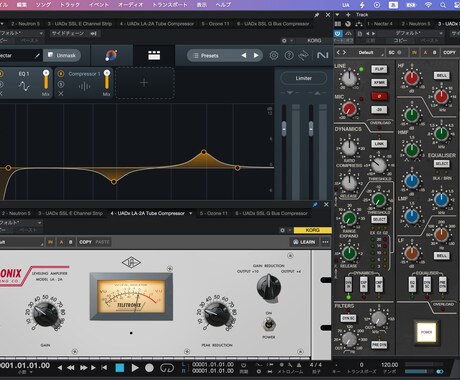
Task: Click the rewind button in transport
Action: pyautogui.click(x=71, y=368)
